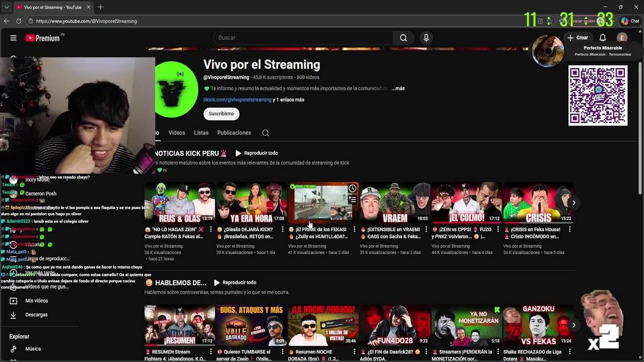Subscribe with the Suscribirme button
Image resolution: width=644 pixels, height=362 pixels.
221,114
